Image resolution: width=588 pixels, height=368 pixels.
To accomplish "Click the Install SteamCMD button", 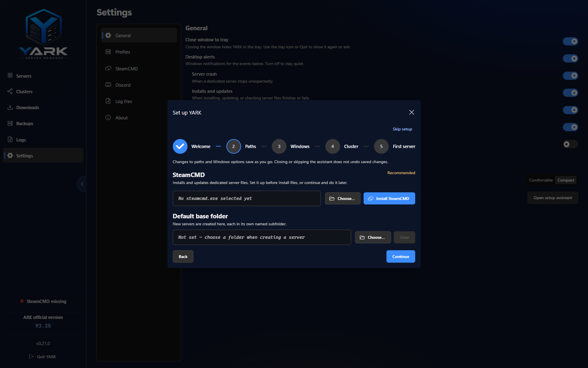I will [x=389, y=198].
